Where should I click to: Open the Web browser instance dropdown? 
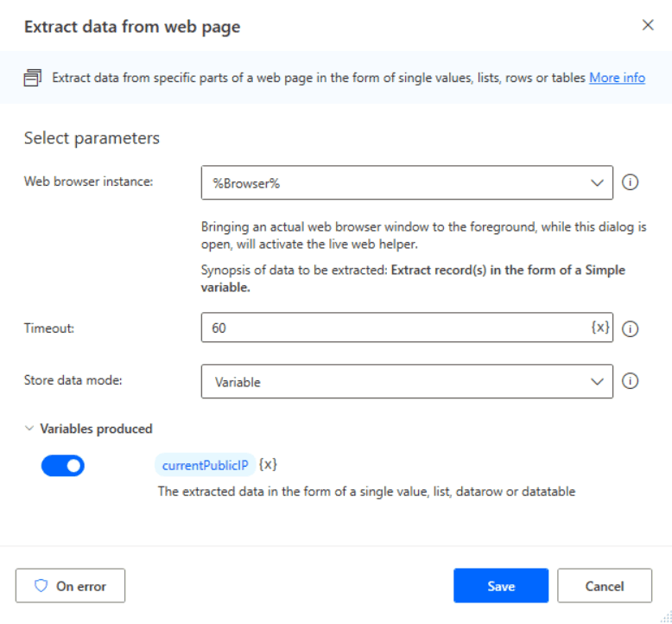point(407,182)
